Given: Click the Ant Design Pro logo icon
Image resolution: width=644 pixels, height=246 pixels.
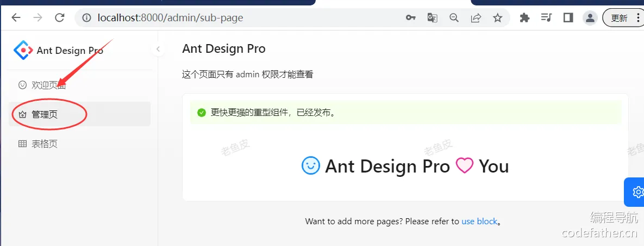Looking at the screenshot, I should pos(23,50).
